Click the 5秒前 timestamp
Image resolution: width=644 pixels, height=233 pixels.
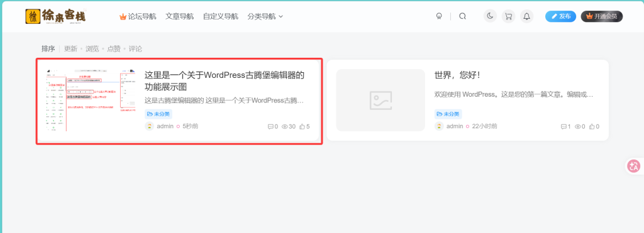click(x=190, y=126)
